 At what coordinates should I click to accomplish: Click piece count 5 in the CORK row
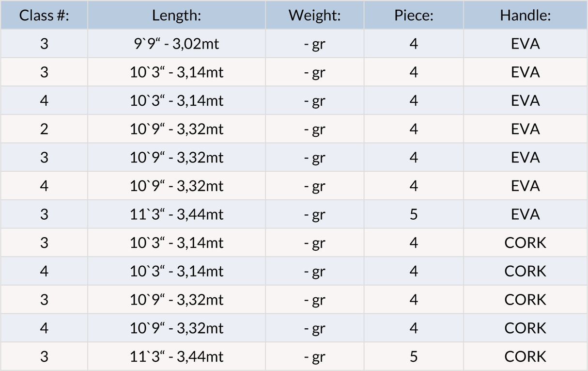(x=413, y=357)
